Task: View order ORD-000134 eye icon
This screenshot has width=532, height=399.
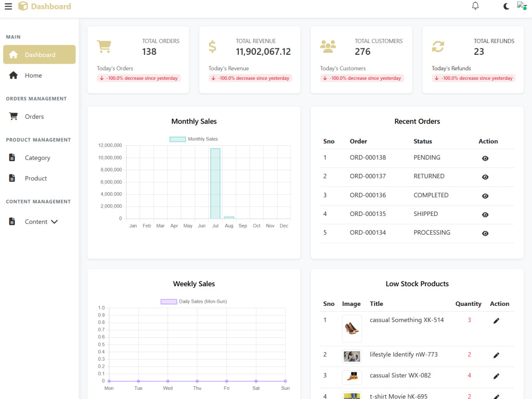Action: pyautogui.click(x=485, y=234)
